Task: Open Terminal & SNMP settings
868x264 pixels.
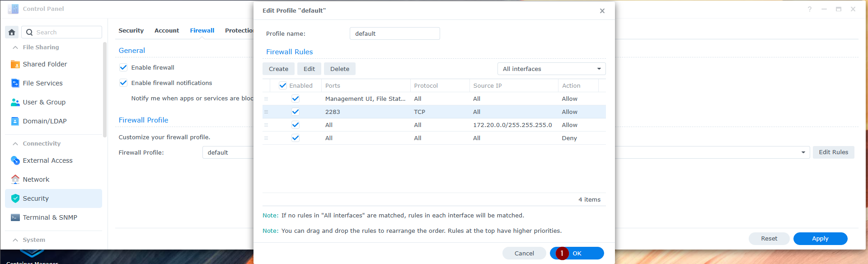Action: [50, 217]
